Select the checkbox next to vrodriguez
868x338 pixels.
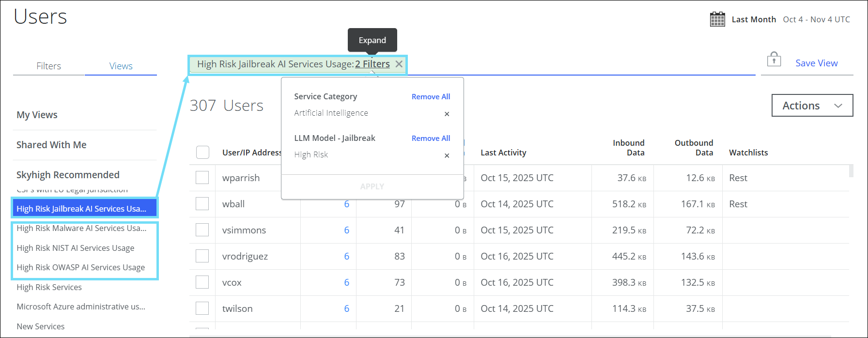pyautogui.click(x=202, y=256)
